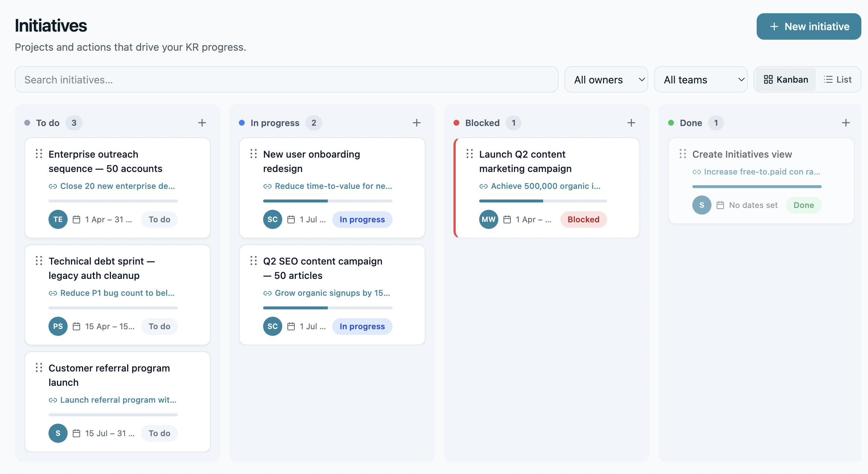Click progress bar on Q2 SEO content campaign
Viewport: 868px width, 474px height.
[x=328, y=308]
